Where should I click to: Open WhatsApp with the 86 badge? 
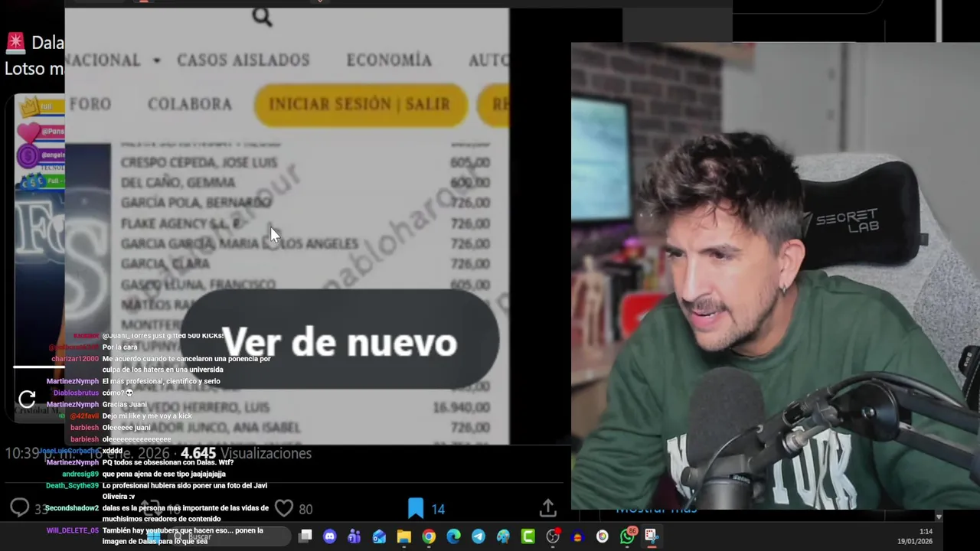coord(627,536)
